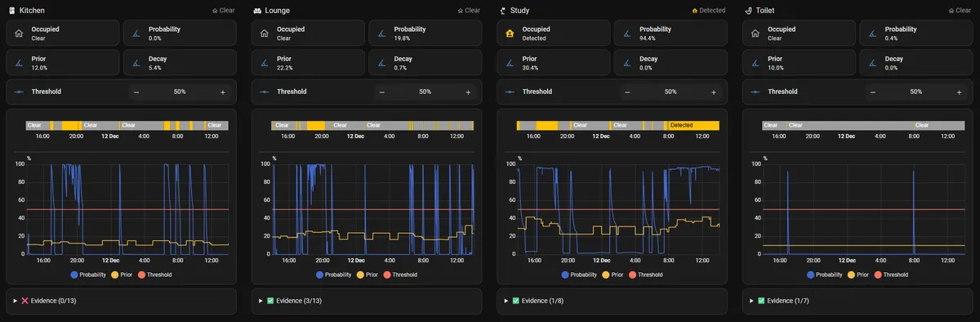This screenshot has height=322, width=980.
Task: Click the Lounge sofa header icon
Action: pos(257,11)
